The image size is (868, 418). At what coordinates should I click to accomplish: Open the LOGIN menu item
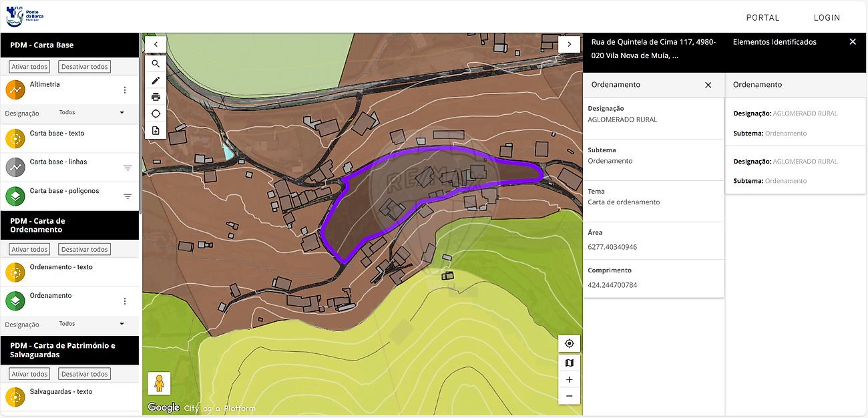coord(827,18)
